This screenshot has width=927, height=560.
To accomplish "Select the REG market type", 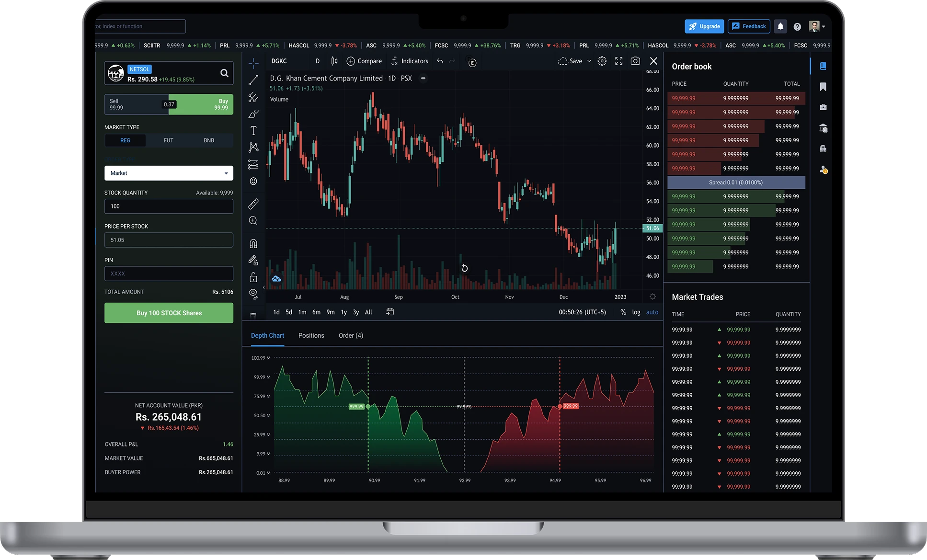I will [125, 140].
